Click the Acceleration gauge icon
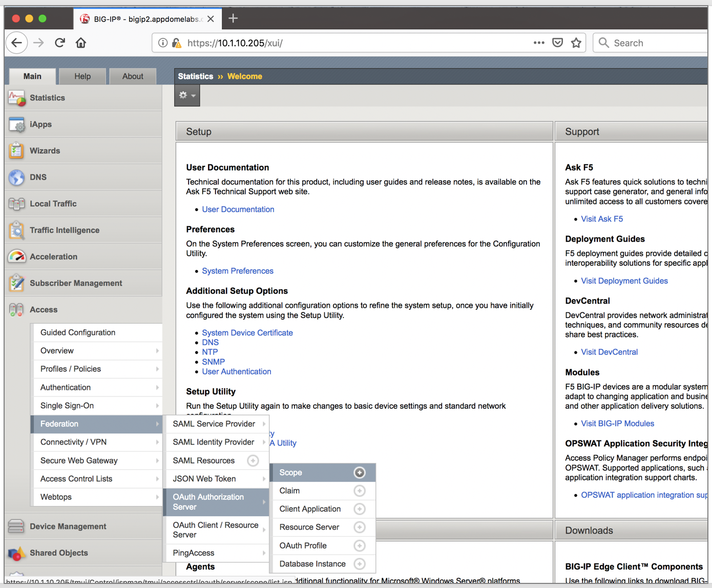The height and width of the screenshot is (588, 712). tap(16, 257)
